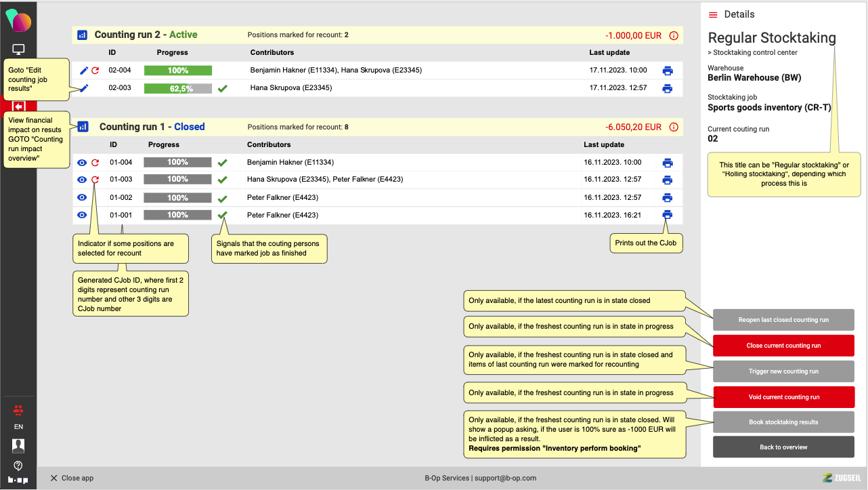Print counting job 02-003

[x=667, y=88]
